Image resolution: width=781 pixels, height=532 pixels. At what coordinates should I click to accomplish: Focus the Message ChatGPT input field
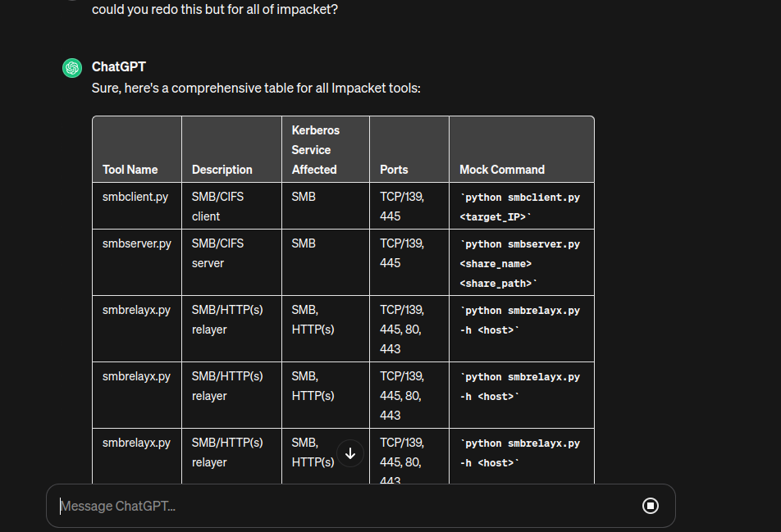(345, 506)
